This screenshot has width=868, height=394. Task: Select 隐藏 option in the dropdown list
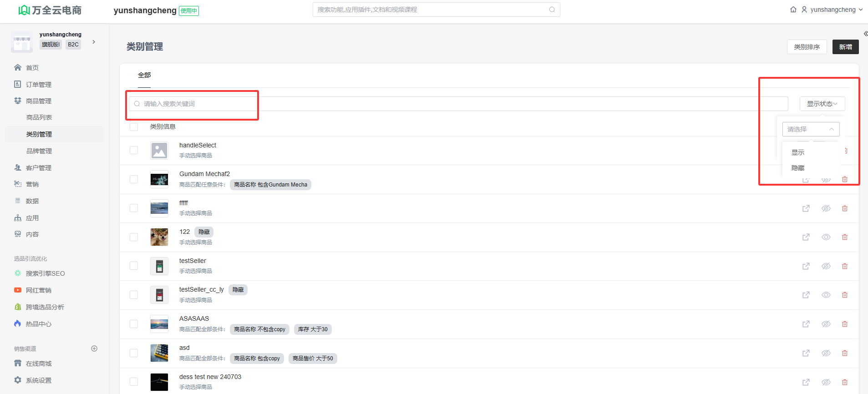point(798,168)
